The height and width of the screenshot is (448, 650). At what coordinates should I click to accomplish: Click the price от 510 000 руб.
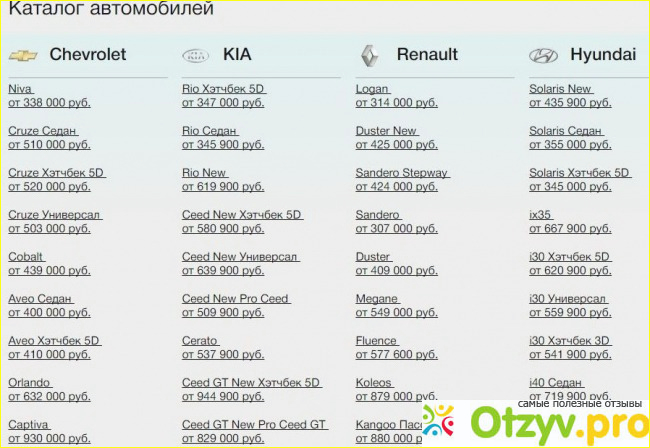tap(49, 145)
